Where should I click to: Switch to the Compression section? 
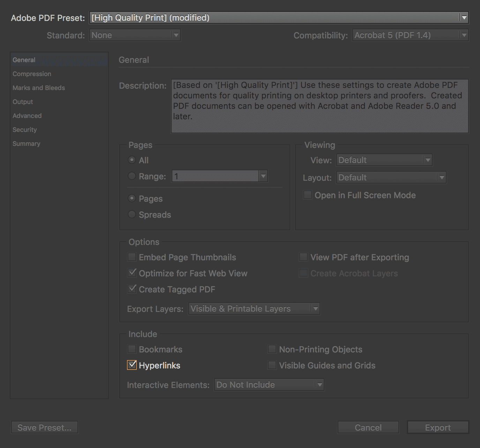click(x=32, y=74)
